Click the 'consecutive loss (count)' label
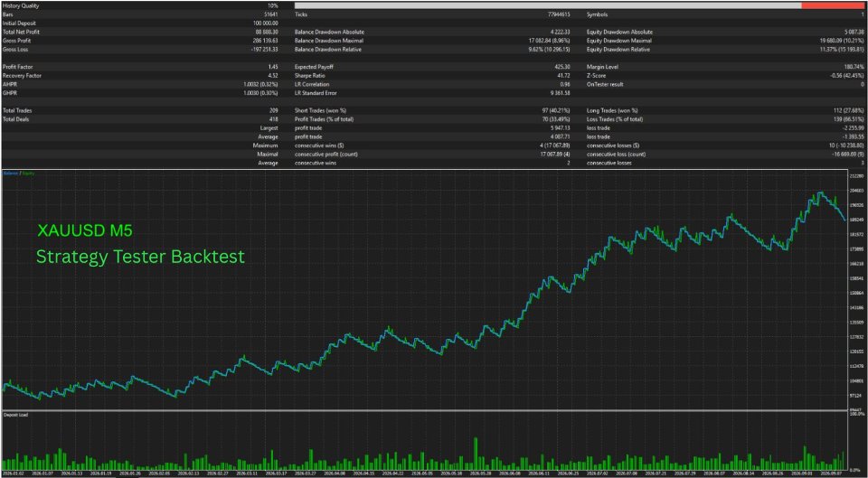 click(616, 155)
